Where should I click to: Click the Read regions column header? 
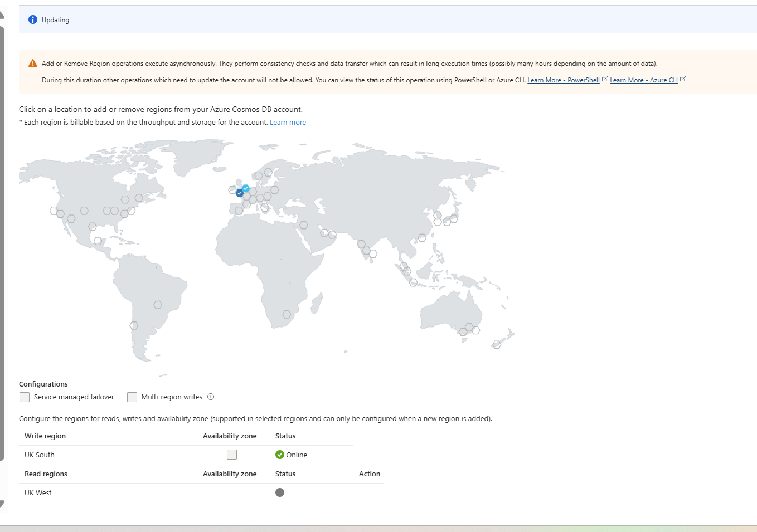tap(46, 474)
